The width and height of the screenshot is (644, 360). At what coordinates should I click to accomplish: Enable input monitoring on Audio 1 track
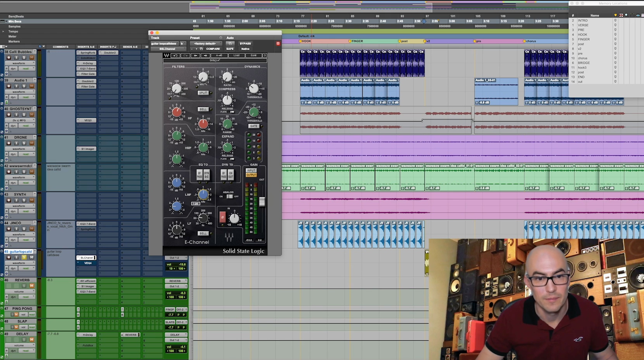point(16,86)
